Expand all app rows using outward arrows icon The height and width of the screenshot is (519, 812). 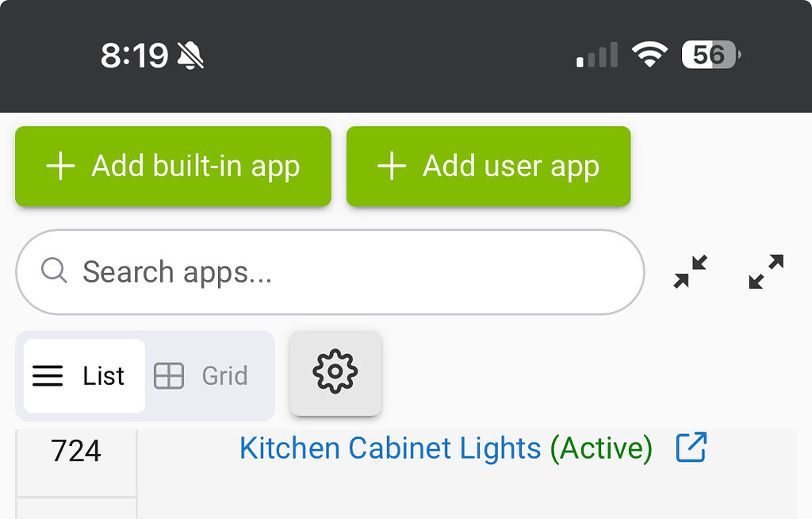click(x=764, y=272)
